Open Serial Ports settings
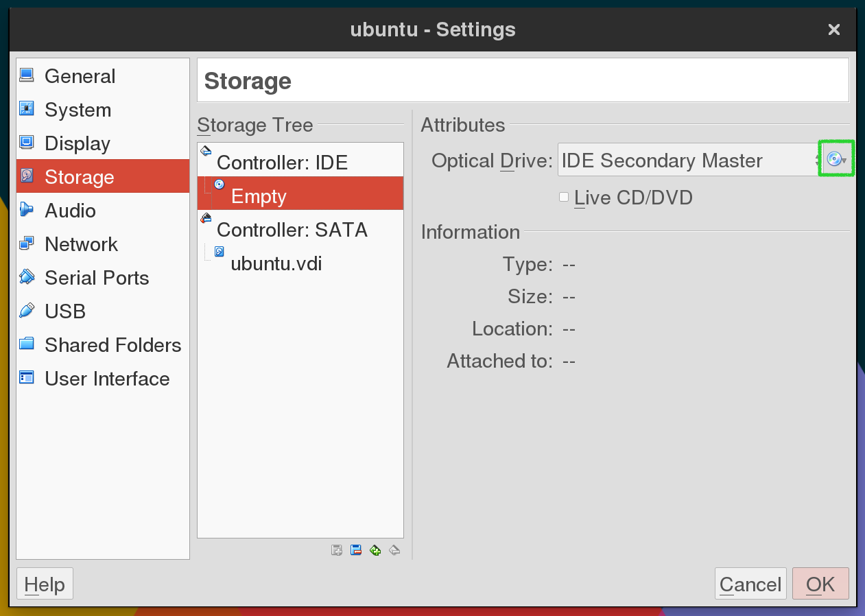Screen dimensions: 865x616 click(103, 278)
